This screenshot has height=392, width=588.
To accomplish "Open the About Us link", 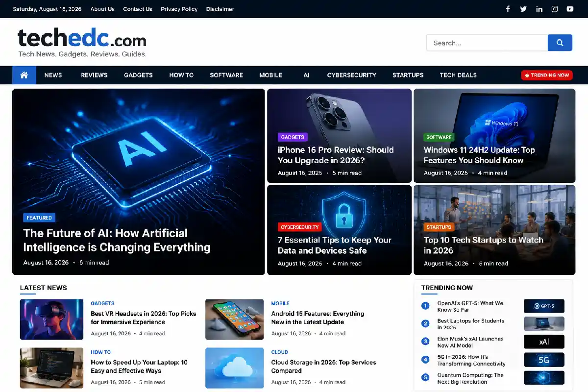I will (102, 9).
